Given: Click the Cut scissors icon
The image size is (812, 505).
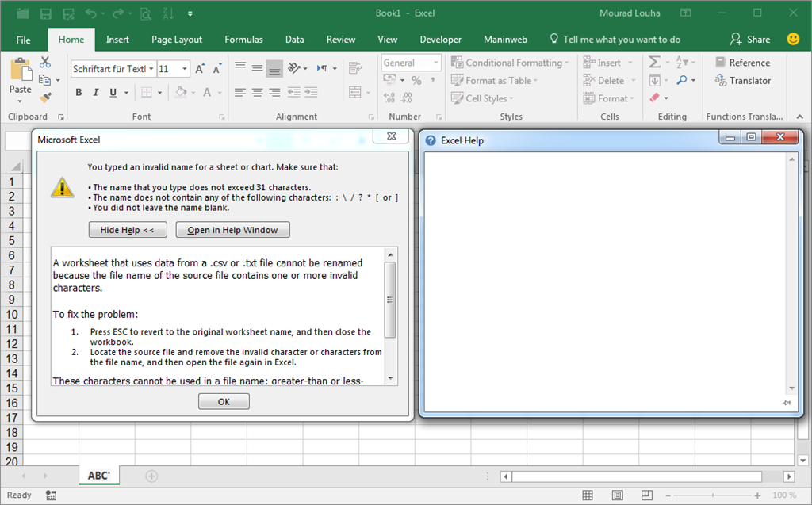Looking at the screenshot, I should [45, 63].
